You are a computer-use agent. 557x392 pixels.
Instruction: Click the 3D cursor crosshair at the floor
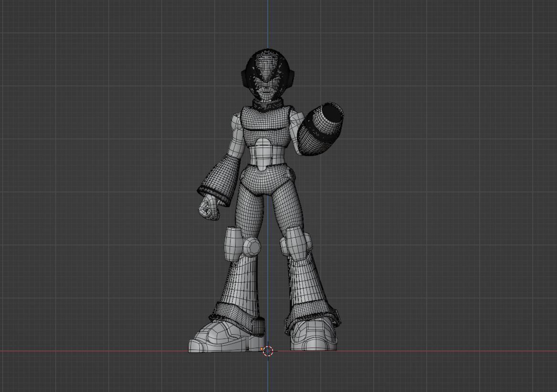pyautogui.click(x=268, y=351)
